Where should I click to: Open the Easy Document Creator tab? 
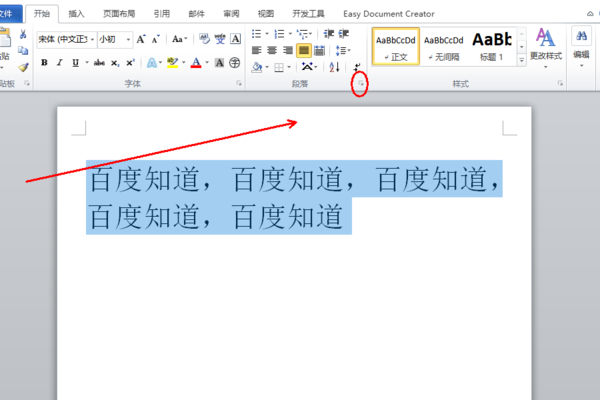pos(389,14)
